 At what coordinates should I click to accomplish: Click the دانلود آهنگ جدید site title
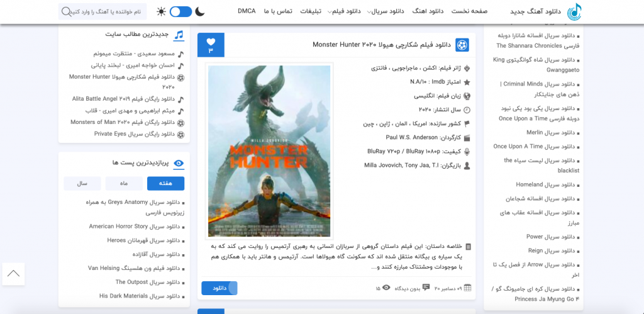coord(536,11)
